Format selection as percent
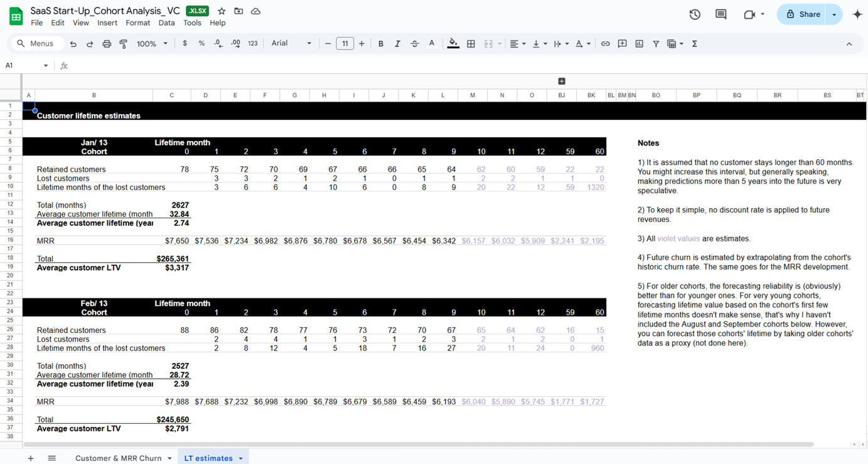 (200, 43)
